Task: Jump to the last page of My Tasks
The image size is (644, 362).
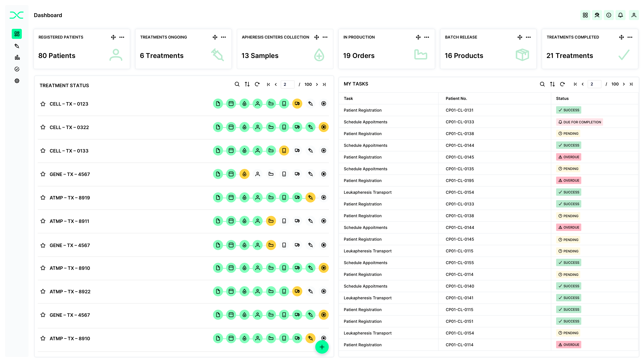Action: click(631, 84)
